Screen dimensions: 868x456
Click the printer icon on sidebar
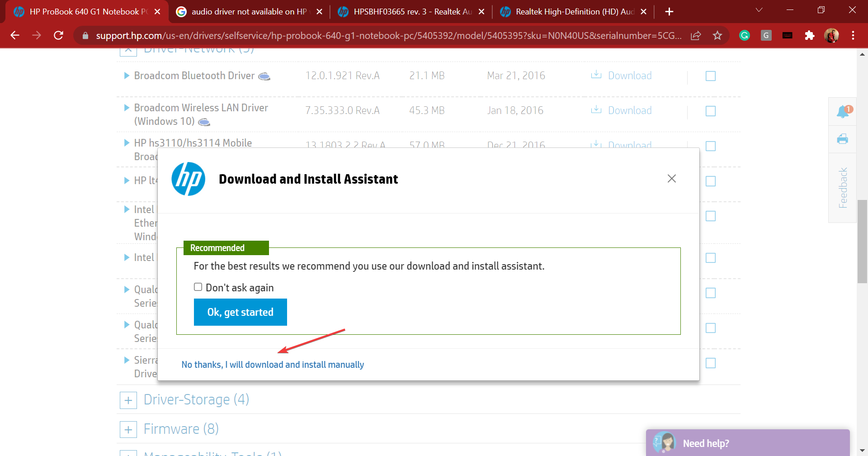[x=843, y=139]
